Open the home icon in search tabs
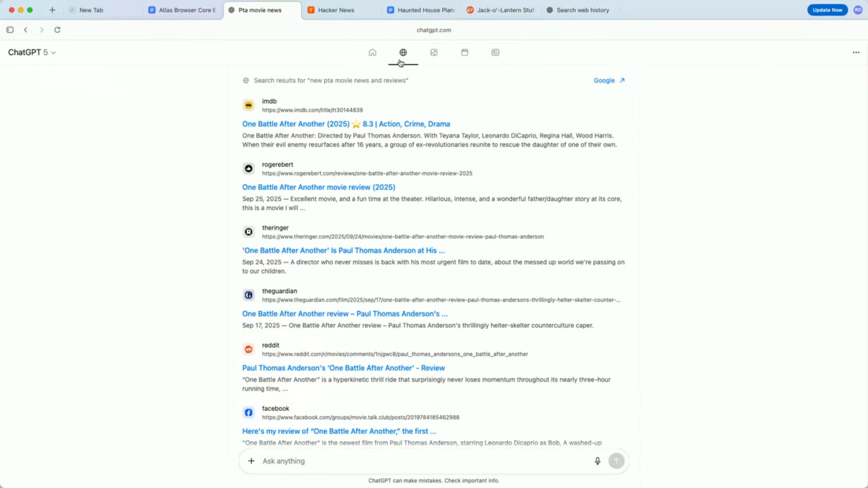Screen dimensions: 868x488 372,52
